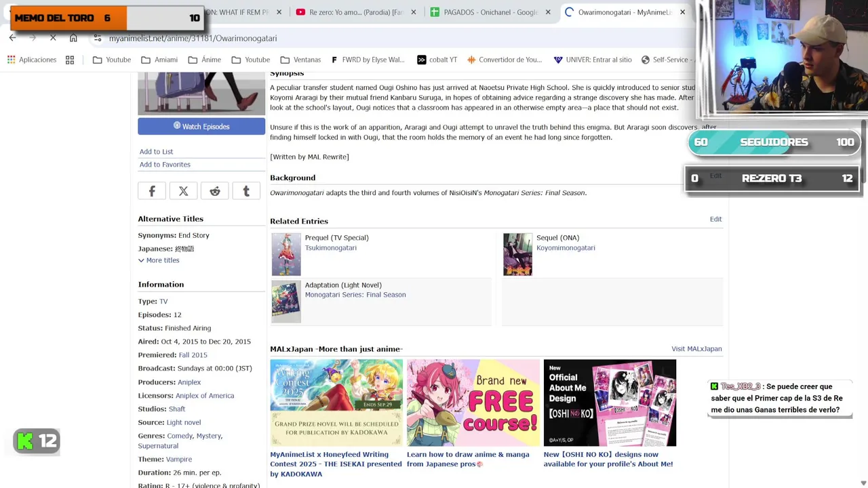Open cobalt YT bookmark

[x=436, y=60]
